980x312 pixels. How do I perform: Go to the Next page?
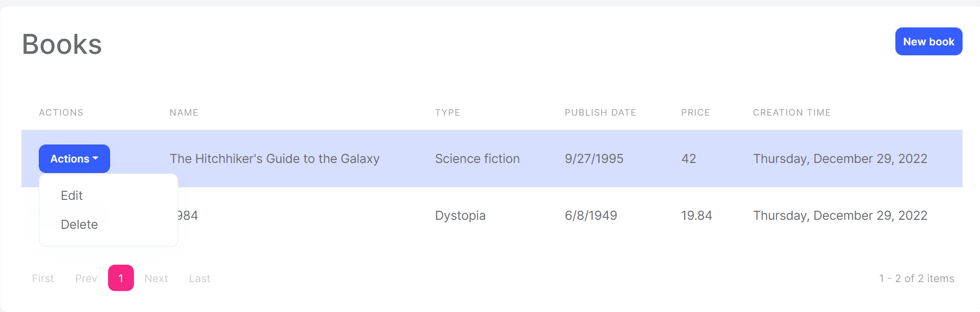(156, 278)
